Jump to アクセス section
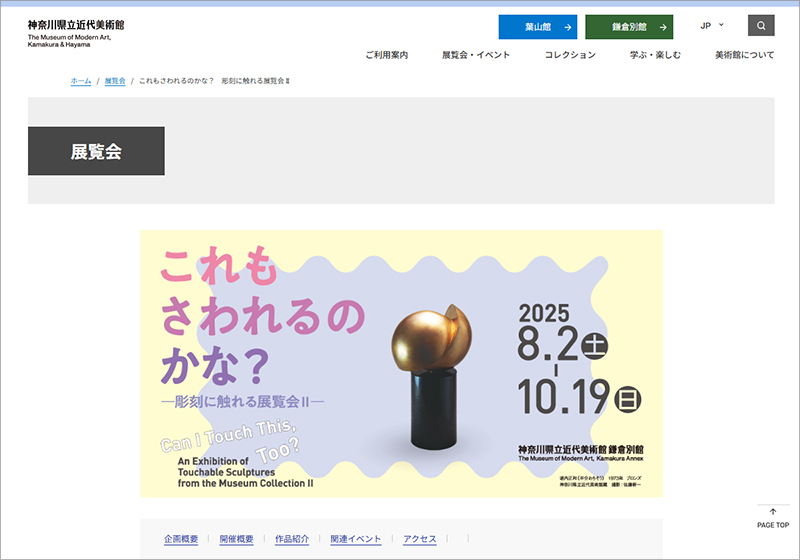Screen dimensions: 800x560 420,539
